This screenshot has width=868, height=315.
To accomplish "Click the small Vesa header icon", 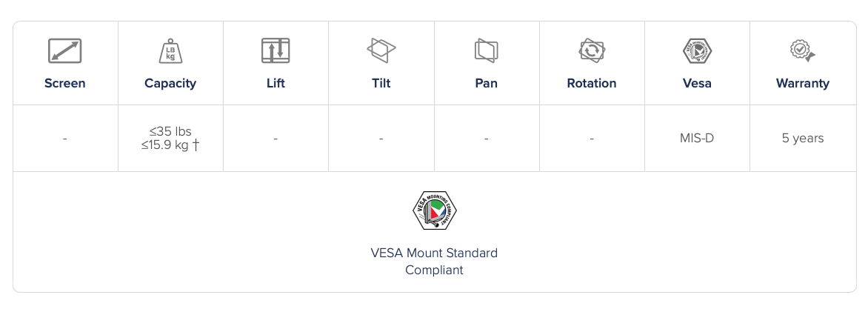I will click(x=697, y=51).
